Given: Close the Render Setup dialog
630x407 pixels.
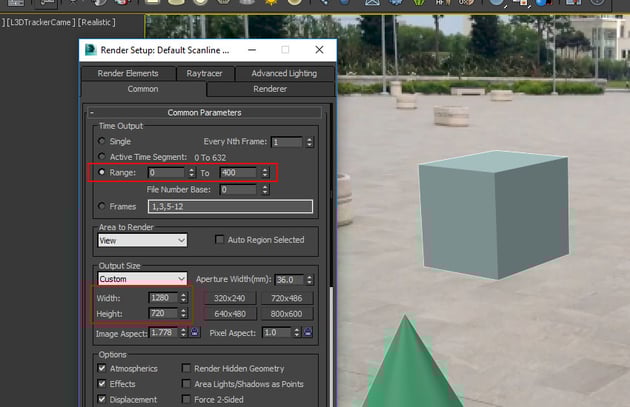Looking at the screenshot, I should coord(319,50).
